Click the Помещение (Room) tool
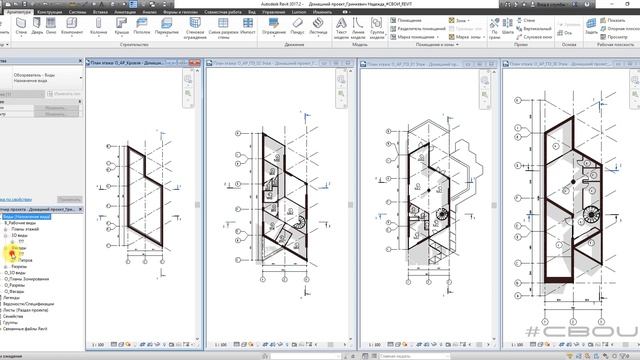This screenshot has height=360, width=640. [x=406, y=20]
